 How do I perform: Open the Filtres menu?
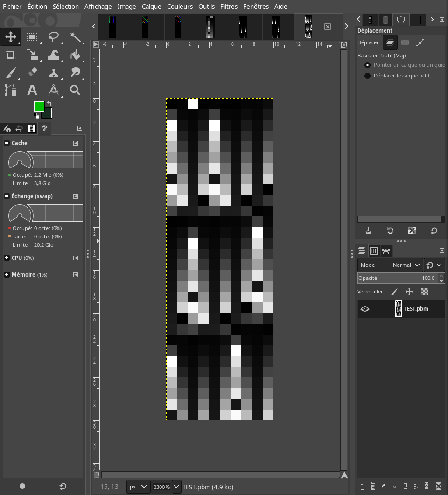click(229, 7)
